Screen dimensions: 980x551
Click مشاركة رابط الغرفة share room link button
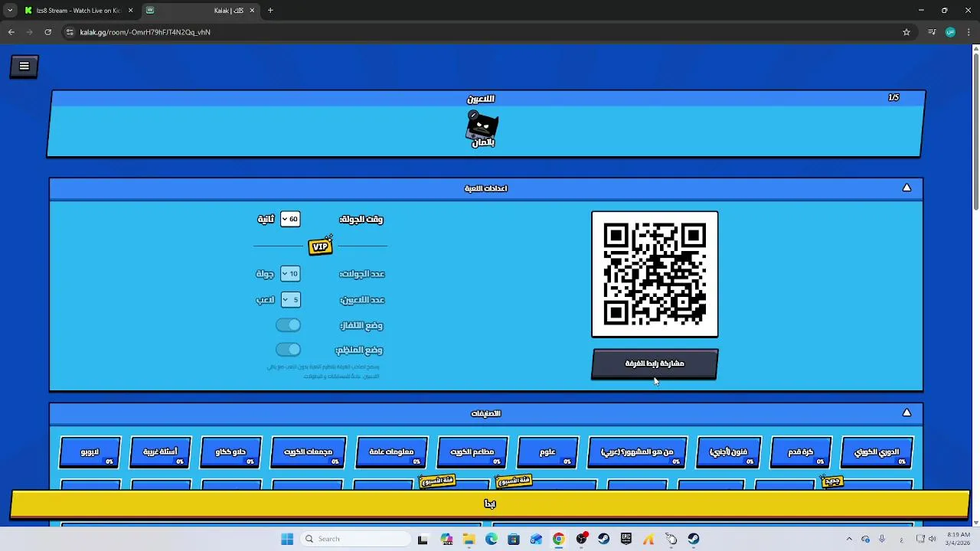[655, 364]
